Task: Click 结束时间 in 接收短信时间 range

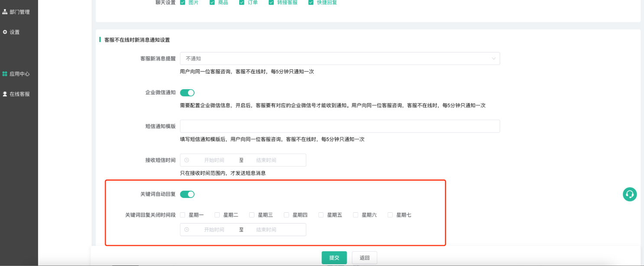Action: click(x=266, y=160)
